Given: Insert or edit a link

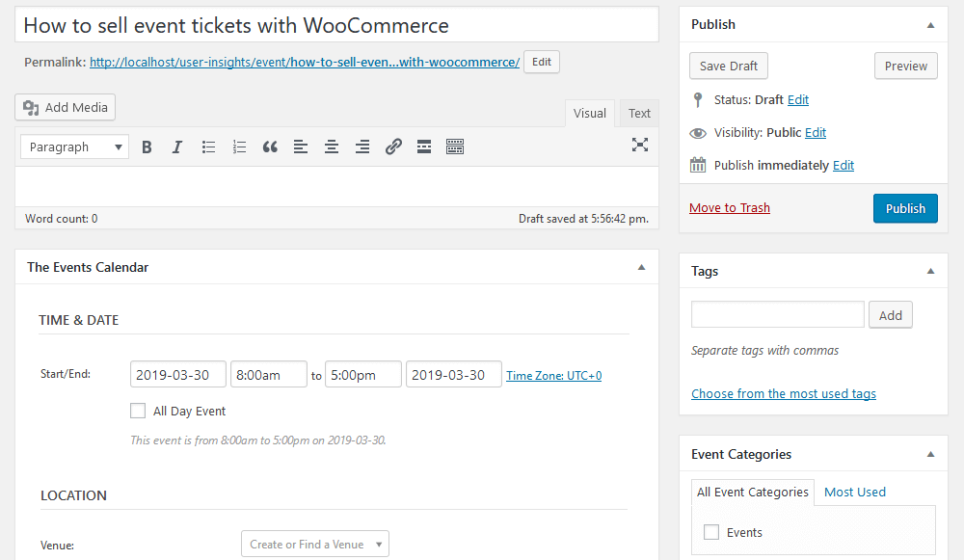Looking at the screenshot, I should 393,147.
